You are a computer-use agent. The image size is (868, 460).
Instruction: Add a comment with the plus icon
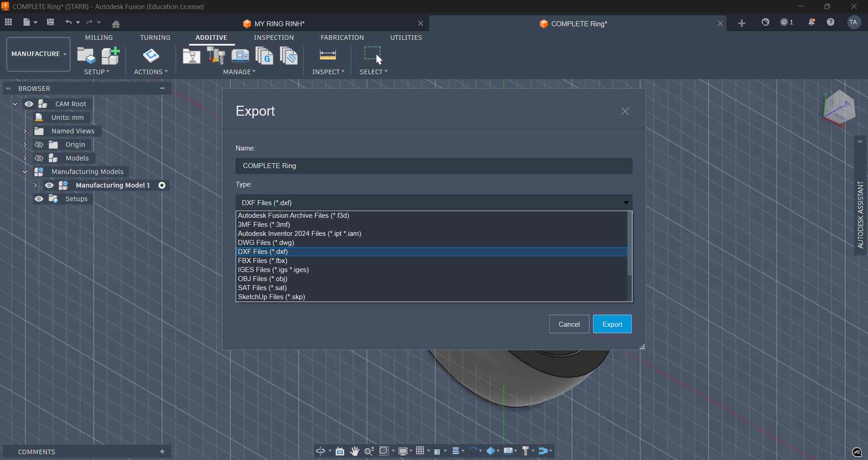click(x=162, y=451)
